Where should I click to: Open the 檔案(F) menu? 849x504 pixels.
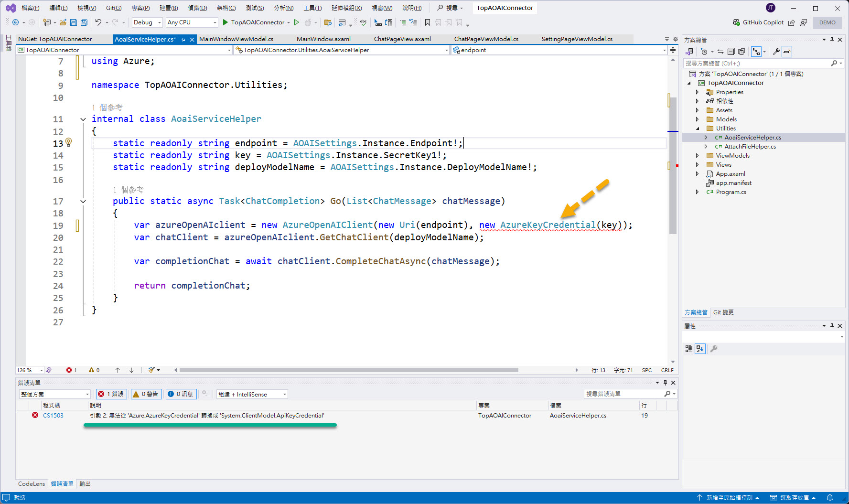coord(31,8)
